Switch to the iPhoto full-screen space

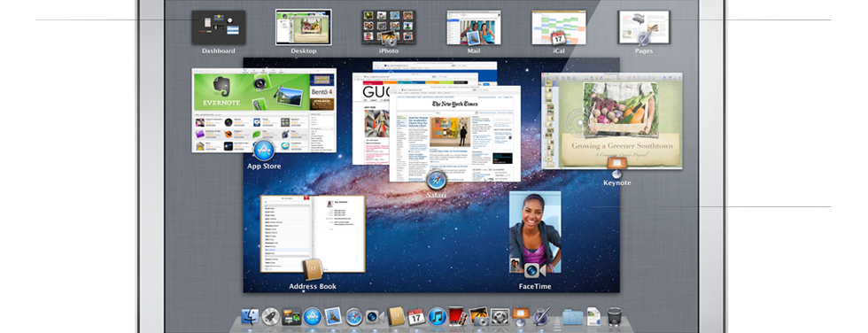[x=389, y=27]
